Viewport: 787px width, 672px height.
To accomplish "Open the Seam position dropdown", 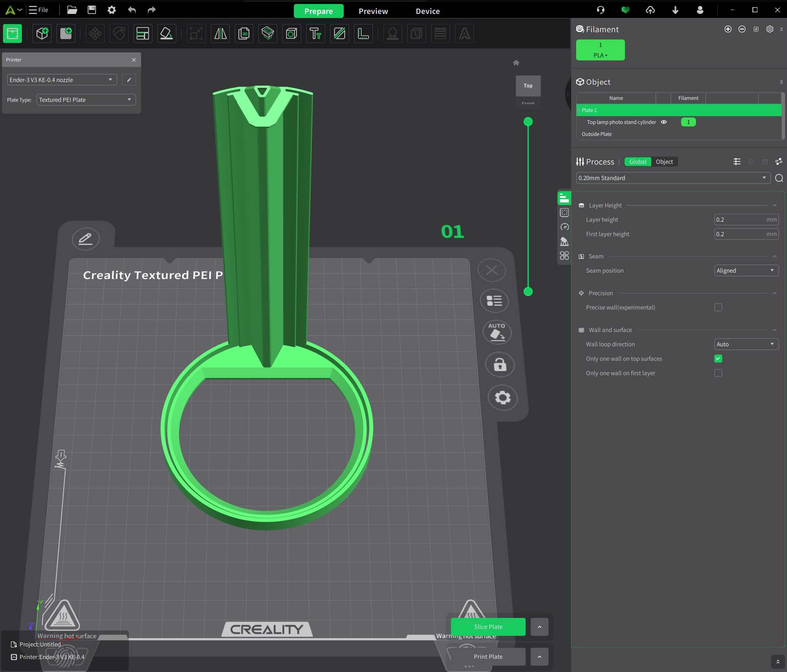I will click(x=746, y=271).
